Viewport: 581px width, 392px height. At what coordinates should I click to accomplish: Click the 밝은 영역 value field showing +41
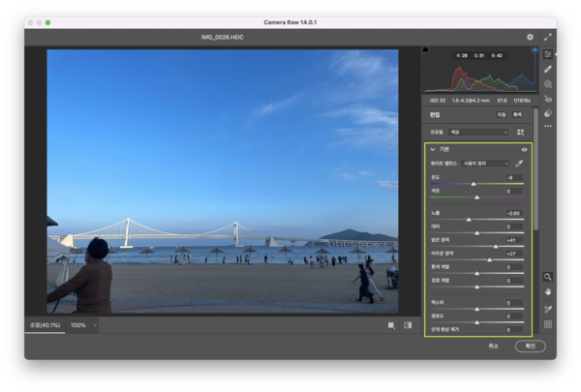coord(514,240)
